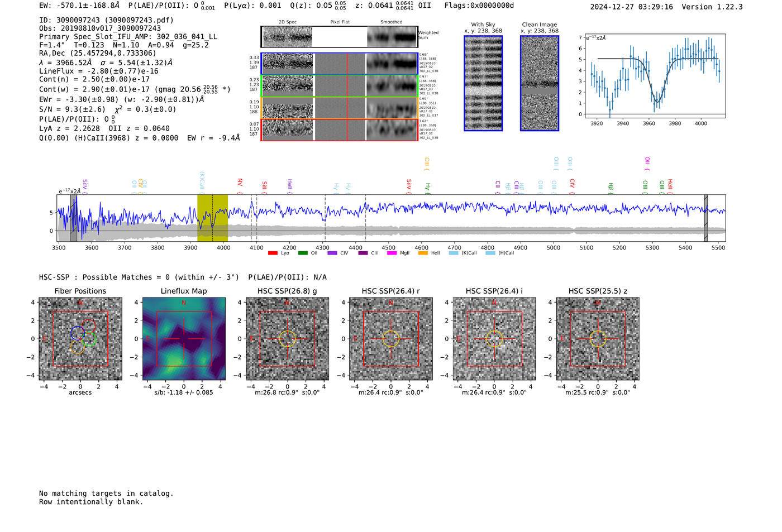Image resolution: width=782 pixels, height=532 pixels.
Task: Click the EW: -570.1 header value
Action: tap(79, 5)
